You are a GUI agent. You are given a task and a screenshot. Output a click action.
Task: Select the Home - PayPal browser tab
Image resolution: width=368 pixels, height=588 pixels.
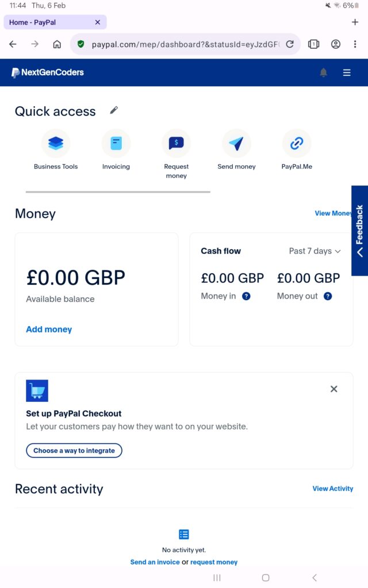click(49, 22)
